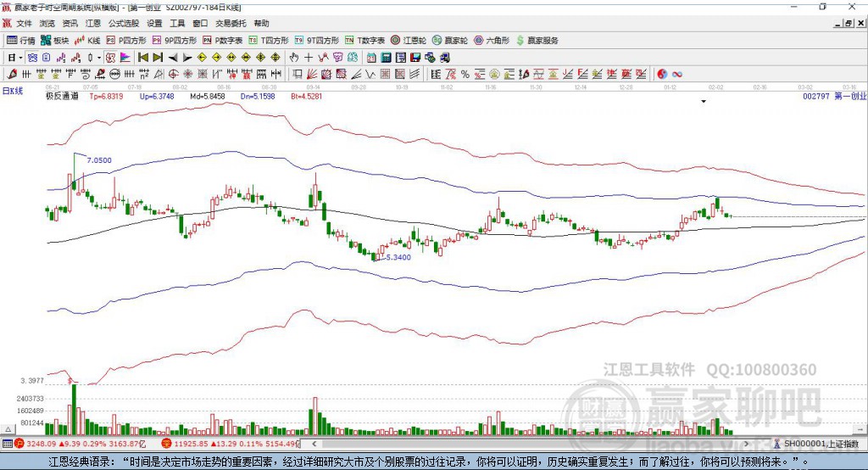Open the 设置 menu
The width and height of the screenshot is (868, 470).
click(154, 23)
